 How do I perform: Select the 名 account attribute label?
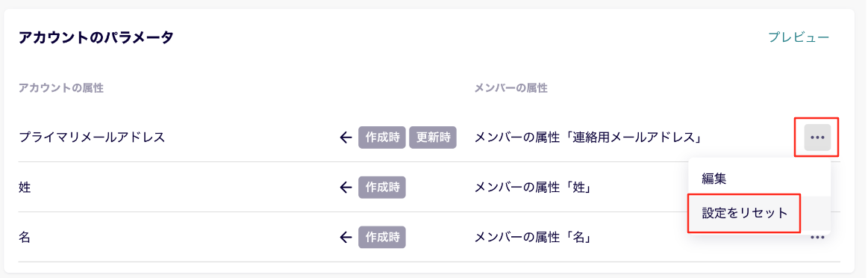click(25, 238)
